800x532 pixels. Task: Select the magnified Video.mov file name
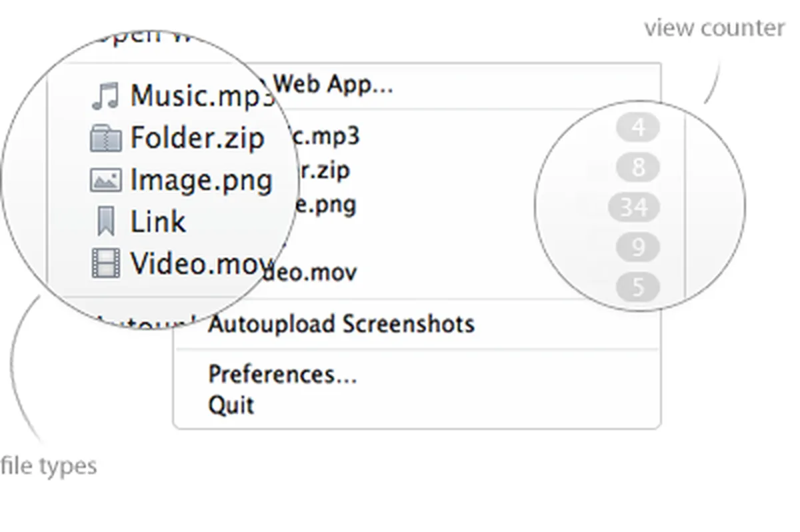(202, 264)
